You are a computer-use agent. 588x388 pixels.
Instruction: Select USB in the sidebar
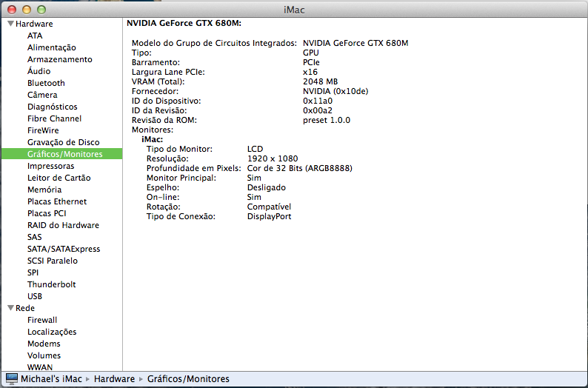[35, 296]
